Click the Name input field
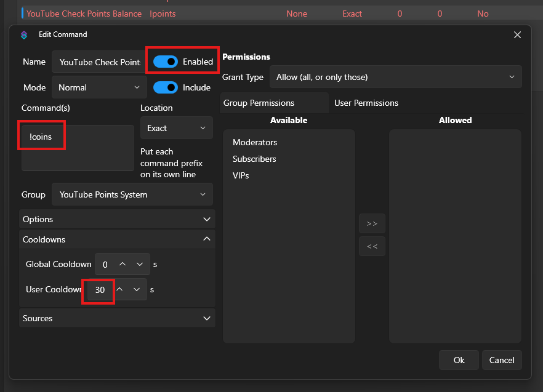The width and height of the screenshot is (543, 392). 99,62
